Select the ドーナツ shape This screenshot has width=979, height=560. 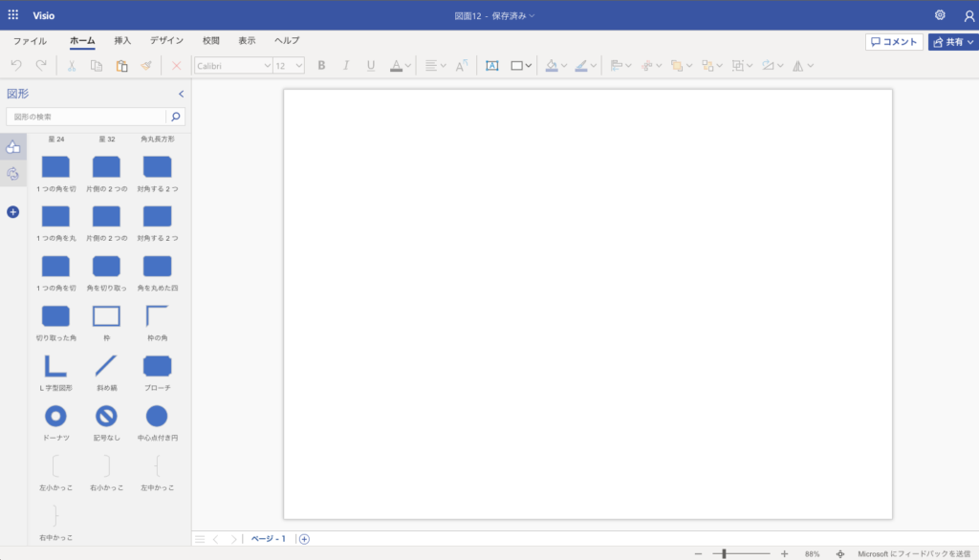coord(55,416)
